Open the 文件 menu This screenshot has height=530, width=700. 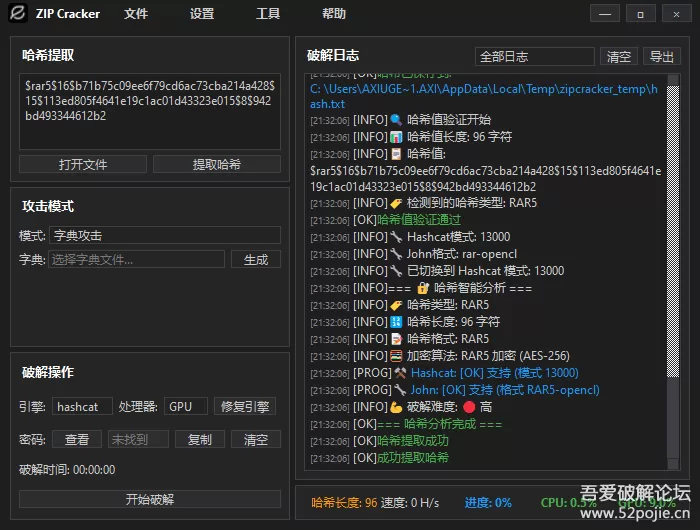pos(136,14)
